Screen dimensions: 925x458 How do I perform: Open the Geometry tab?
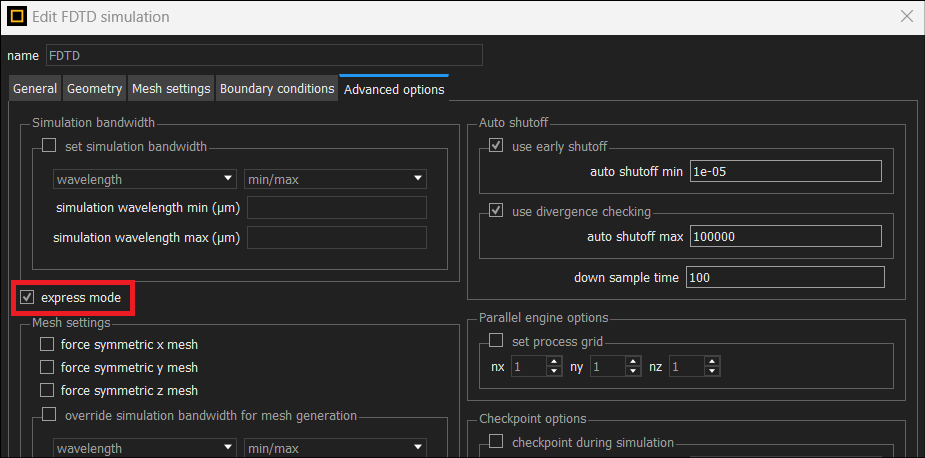coord(94,89)
